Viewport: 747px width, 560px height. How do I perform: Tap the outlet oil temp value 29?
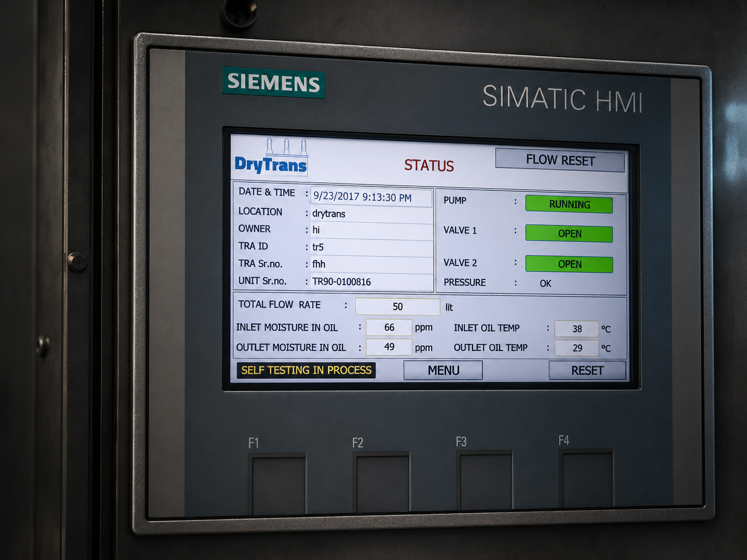pyautogui.click(x=577, y=348)
